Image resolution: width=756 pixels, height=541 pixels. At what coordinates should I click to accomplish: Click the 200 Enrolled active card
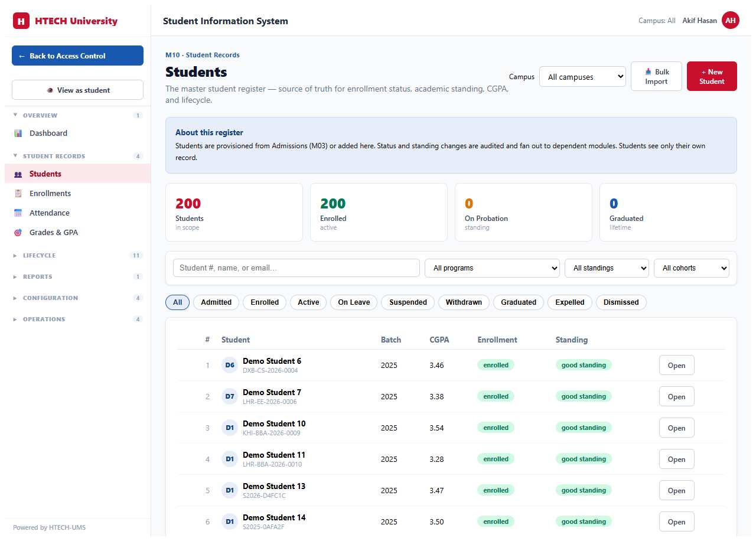pyautogui.click(x=379, y=212)
